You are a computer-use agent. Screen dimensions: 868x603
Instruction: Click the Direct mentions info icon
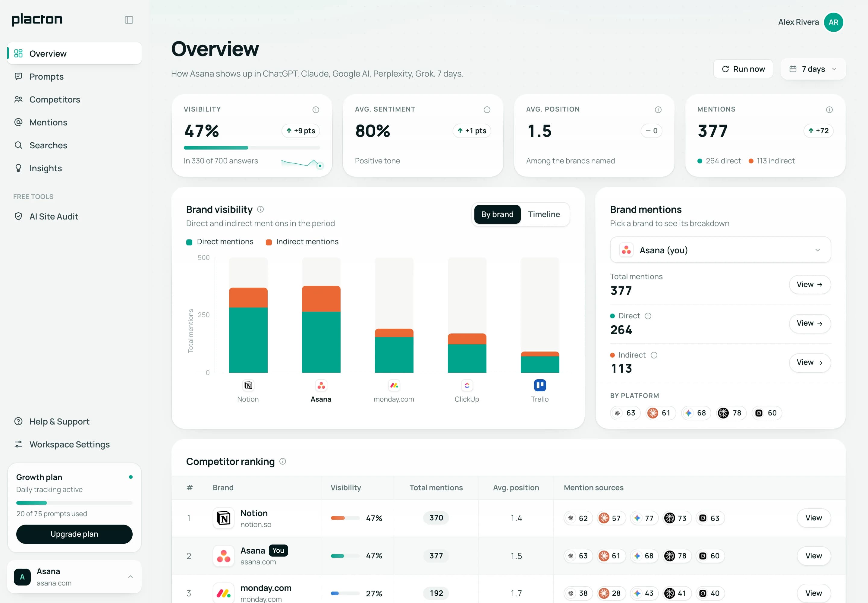[x=648, y=316]
